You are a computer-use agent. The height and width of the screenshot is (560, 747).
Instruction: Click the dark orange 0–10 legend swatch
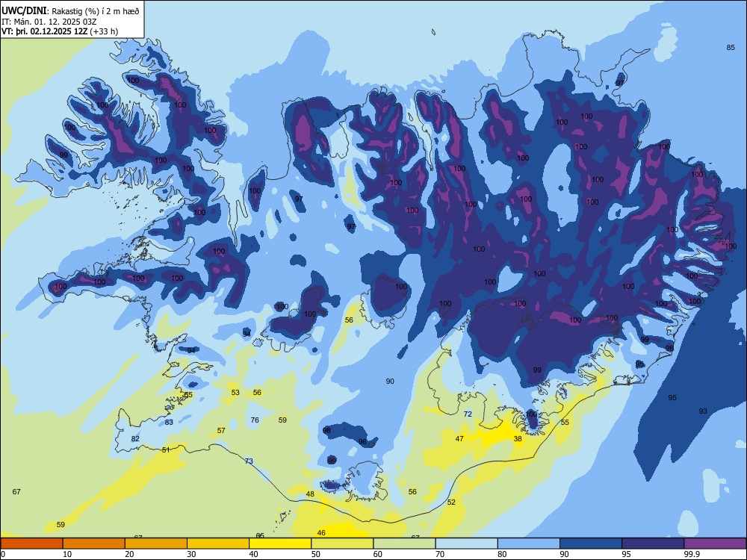click(31, 544)
